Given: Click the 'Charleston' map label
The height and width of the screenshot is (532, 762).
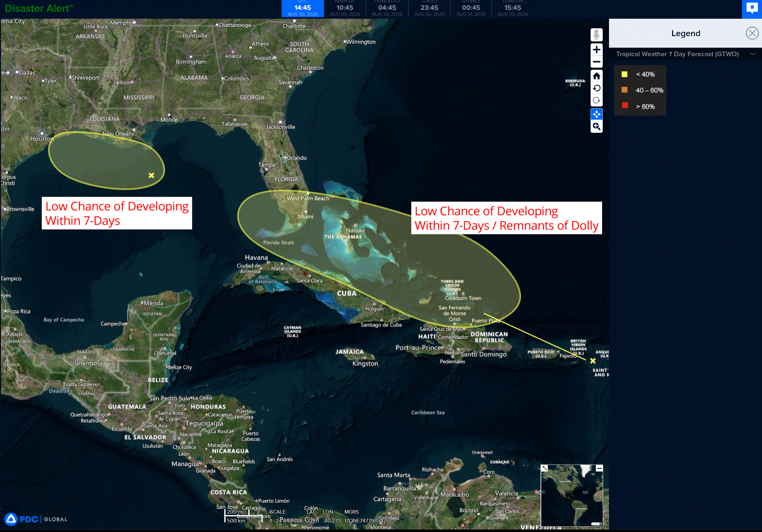Looking at the screenshot, I should tap(310, 68).
